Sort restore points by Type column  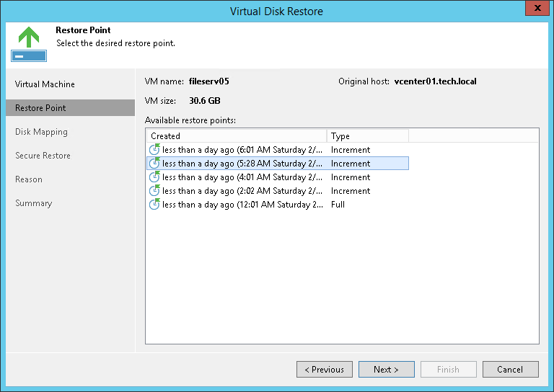tap(368, 135)
